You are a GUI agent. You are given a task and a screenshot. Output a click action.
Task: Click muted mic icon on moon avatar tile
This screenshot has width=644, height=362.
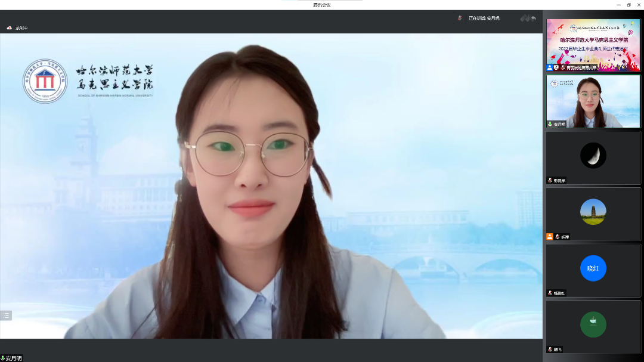[550, 180]
